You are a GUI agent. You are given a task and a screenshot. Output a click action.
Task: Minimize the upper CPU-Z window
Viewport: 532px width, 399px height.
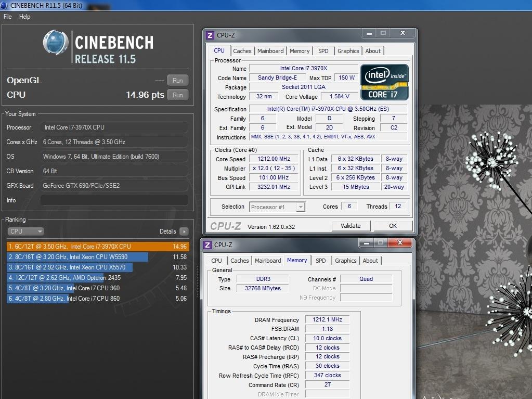coord(369,33)
